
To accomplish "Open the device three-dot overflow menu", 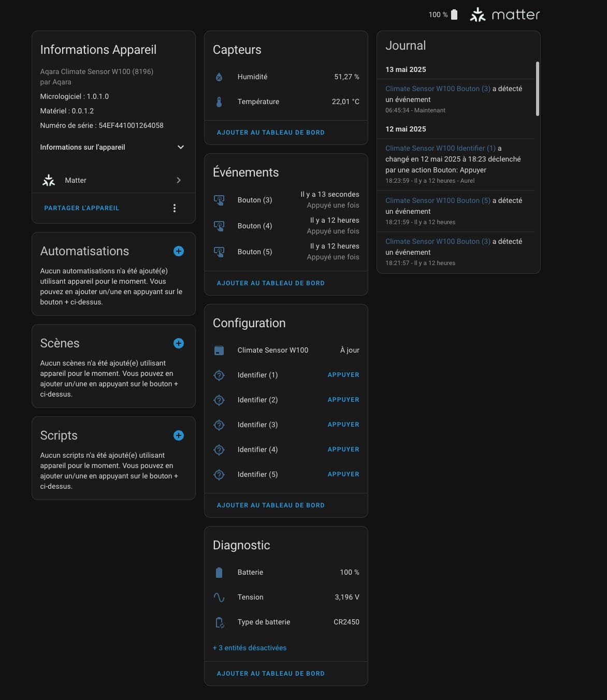I will point(175,208).
